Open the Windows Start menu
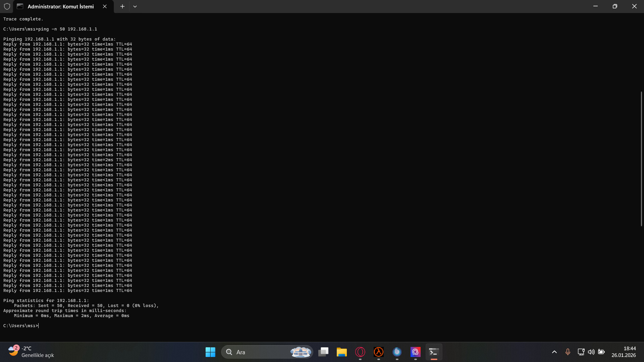Screen dimensions: 644x362 point(210,352)
